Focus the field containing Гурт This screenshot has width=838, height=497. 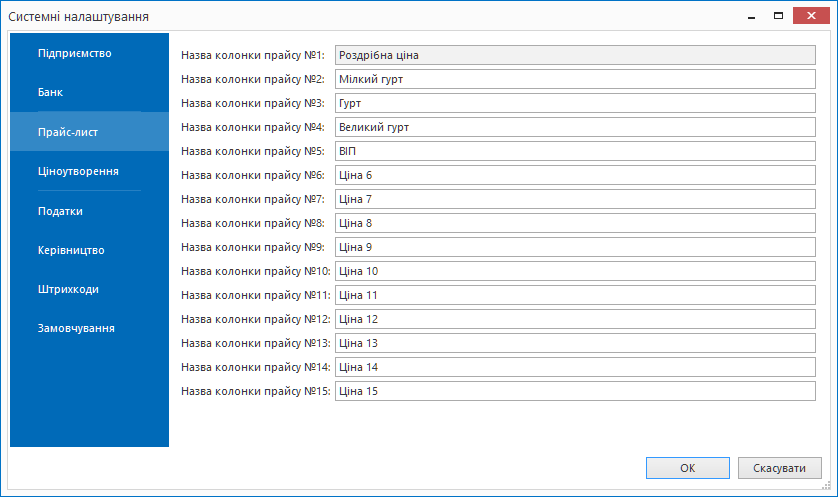click(x=575, y=103)
